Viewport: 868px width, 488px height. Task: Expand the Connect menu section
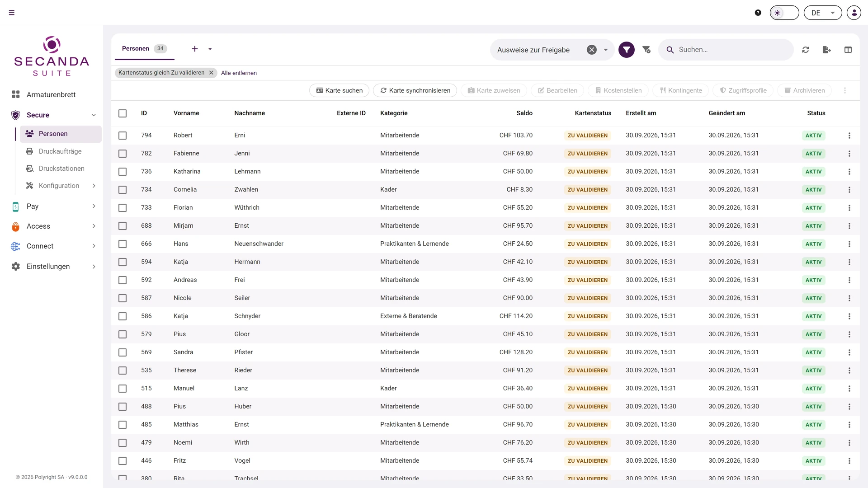pos(94,246)
